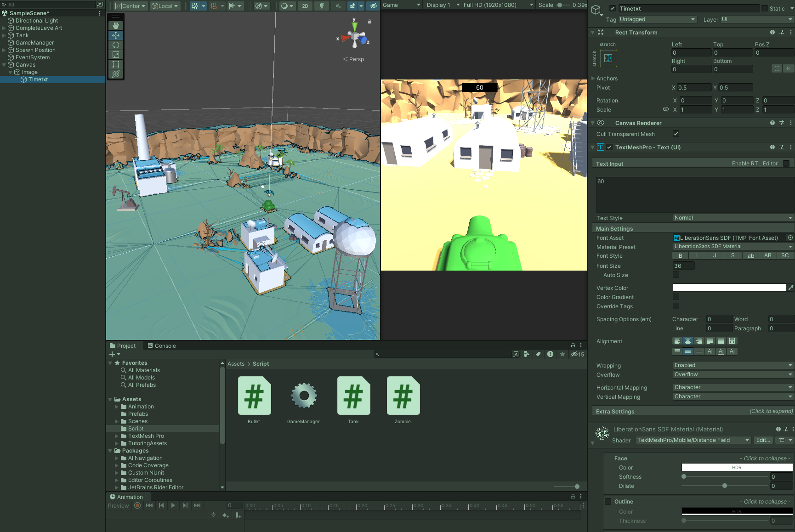Image resolution: width=795 pixels, height=532 pixels.
Task: Click the vertex color eyedropper
Action: click(791, 288)
